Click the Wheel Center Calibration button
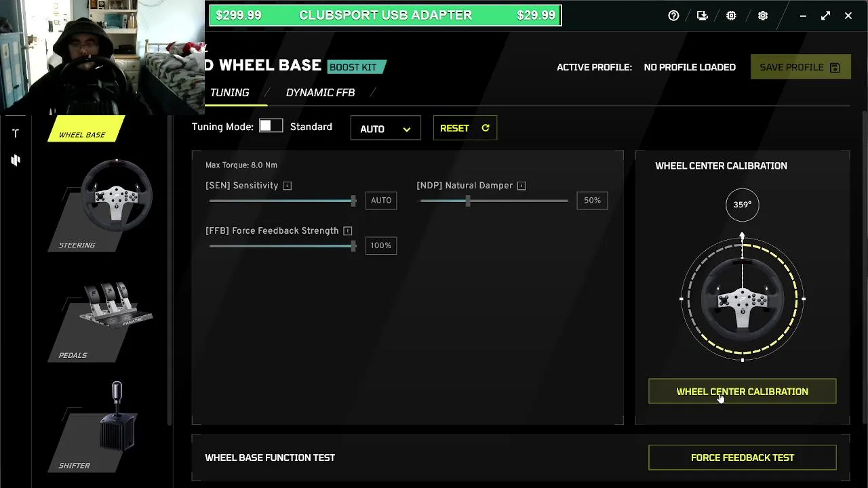Screen dimensions: 868x488 pos(742,392)
